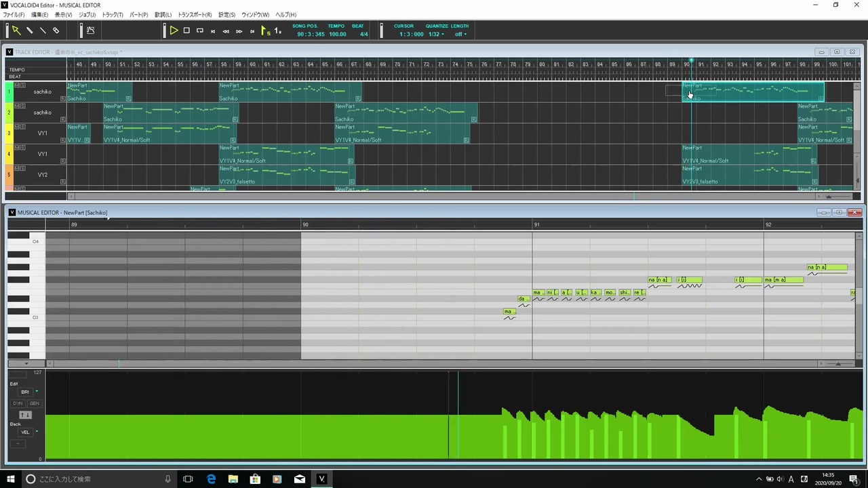Click the DYN parameter button
This screenshot has width=868, height=488.
18,403
